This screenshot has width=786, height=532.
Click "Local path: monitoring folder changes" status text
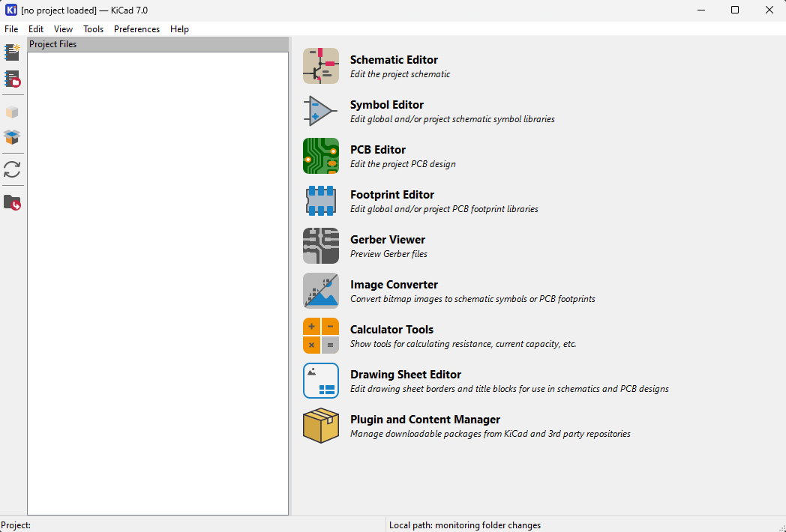pos(465,525)
